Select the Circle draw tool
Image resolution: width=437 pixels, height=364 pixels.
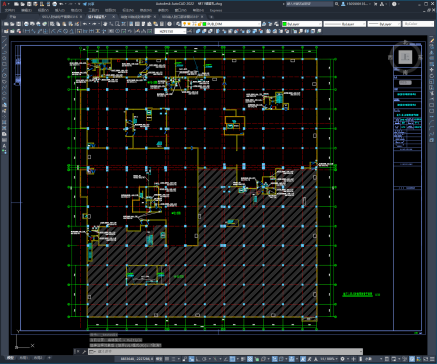click(4, 76)
